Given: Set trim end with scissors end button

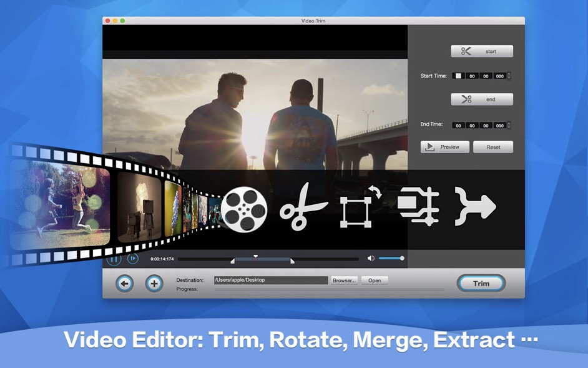Looking at the screenshot, I should 482,99.
